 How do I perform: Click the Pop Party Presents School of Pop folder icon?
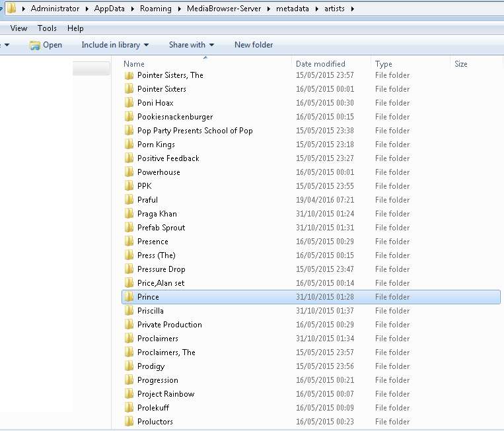click(129, 131)
